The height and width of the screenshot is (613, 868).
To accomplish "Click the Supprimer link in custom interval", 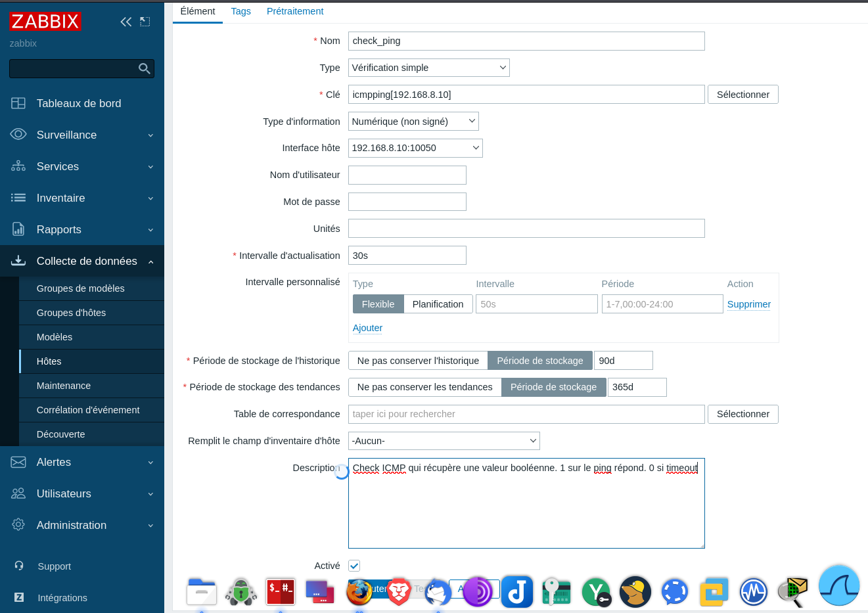I will click(748, 304).
